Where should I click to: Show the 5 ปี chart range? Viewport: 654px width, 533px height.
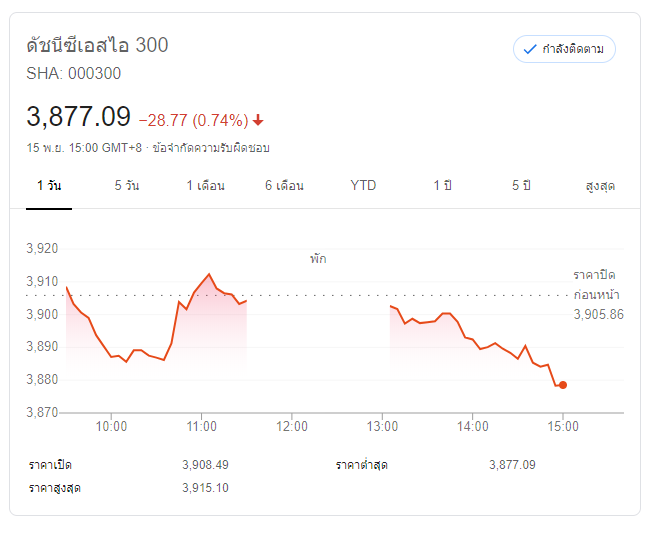521,186
